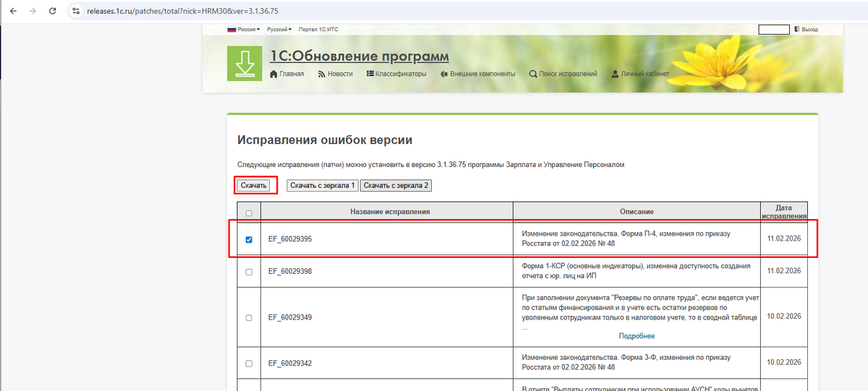Uncheck the EF_60029395 patch checkbox
The image size is (868, 391).
pyautogui.click(x=249, y=239)
